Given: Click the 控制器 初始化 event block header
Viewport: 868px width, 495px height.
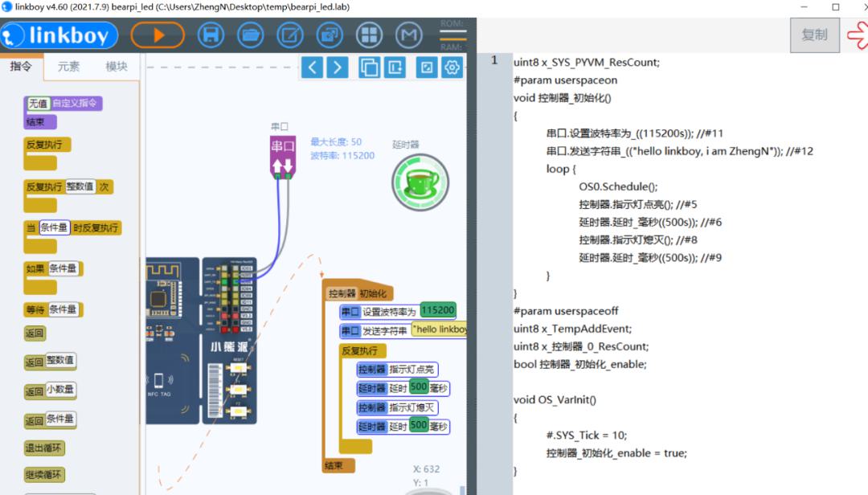Looking at the screenshot, I should point(358,293).
